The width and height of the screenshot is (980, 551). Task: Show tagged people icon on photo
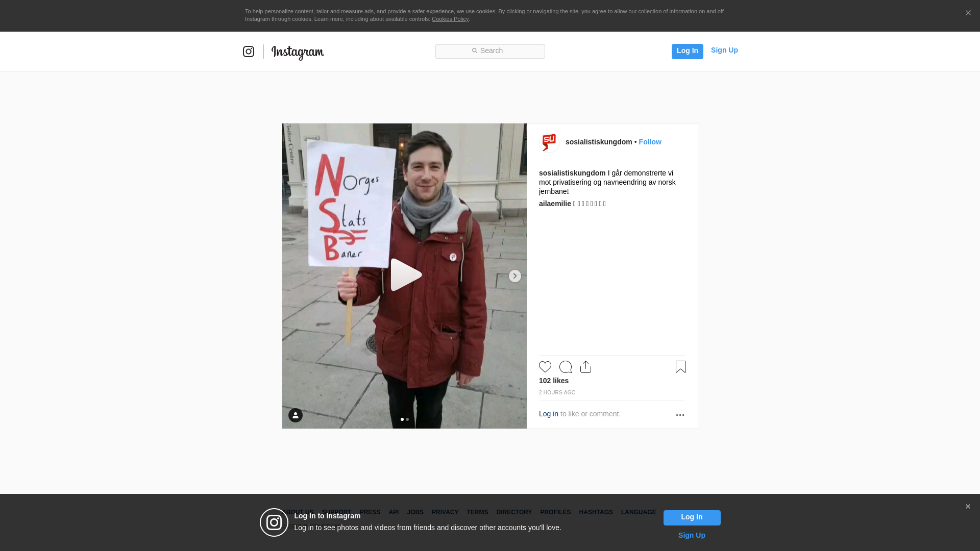[296, 415]
